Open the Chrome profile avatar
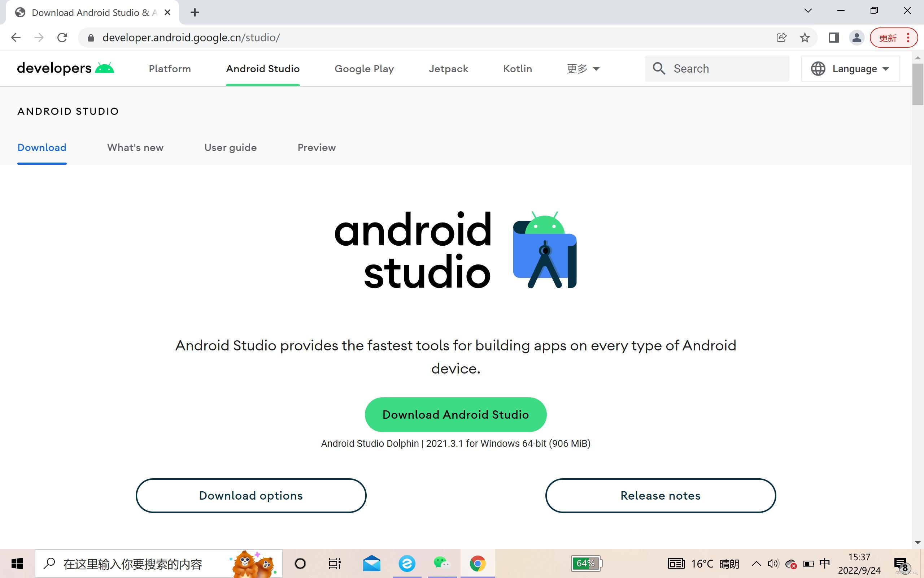Screen dimensions: 924x578 (857, 38)
